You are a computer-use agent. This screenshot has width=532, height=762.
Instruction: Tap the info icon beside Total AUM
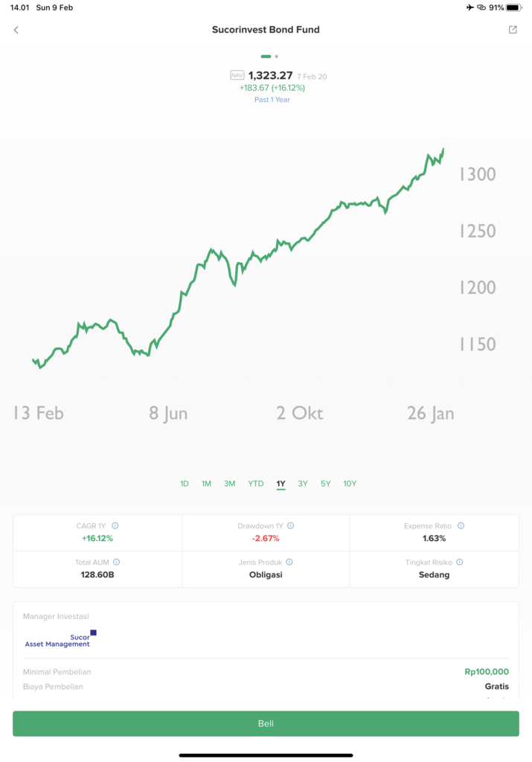click(x=116, y=563)
